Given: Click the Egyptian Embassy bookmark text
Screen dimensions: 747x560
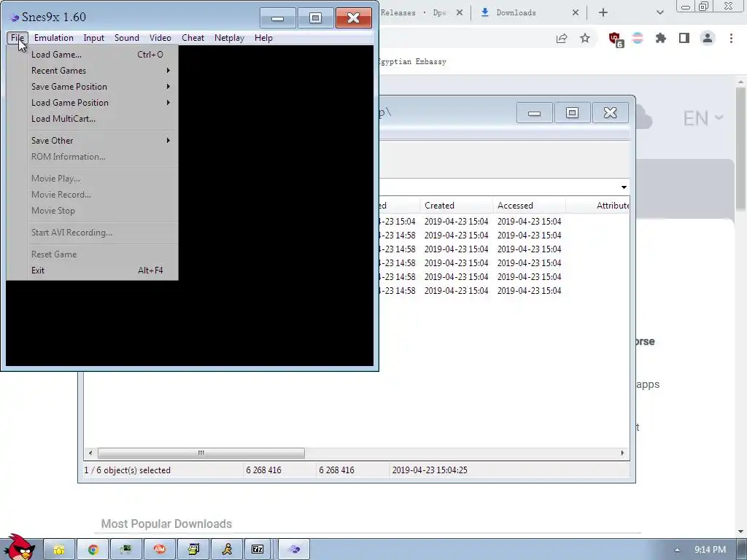Looking at the screenshot, I should [x=413, y=61].
